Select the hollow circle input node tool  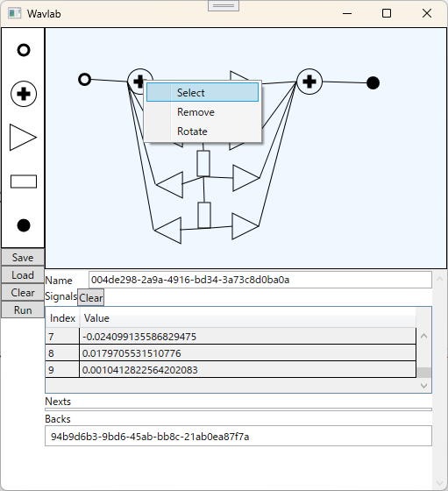(24, 50)
